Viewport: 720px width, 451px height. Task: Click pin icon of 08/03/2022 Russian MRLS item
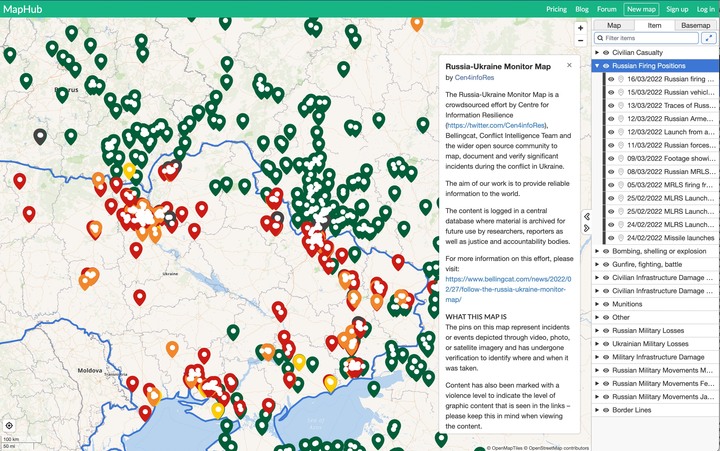coord(621,172)
